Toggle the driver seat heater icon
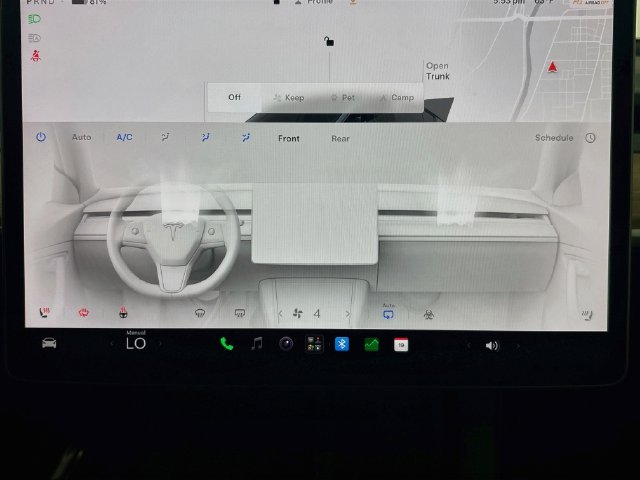The height and width of the screenshot is (480, 640). pyautogui.click(x=44, y=313)
